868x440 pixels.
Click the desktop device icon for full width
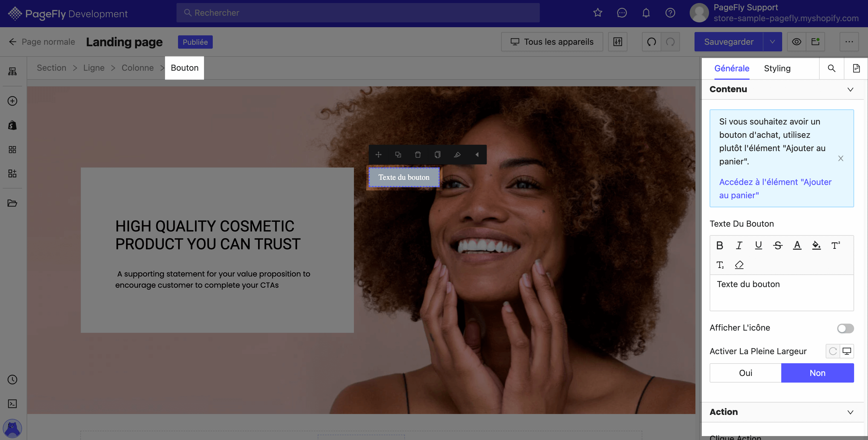(847, 351)
